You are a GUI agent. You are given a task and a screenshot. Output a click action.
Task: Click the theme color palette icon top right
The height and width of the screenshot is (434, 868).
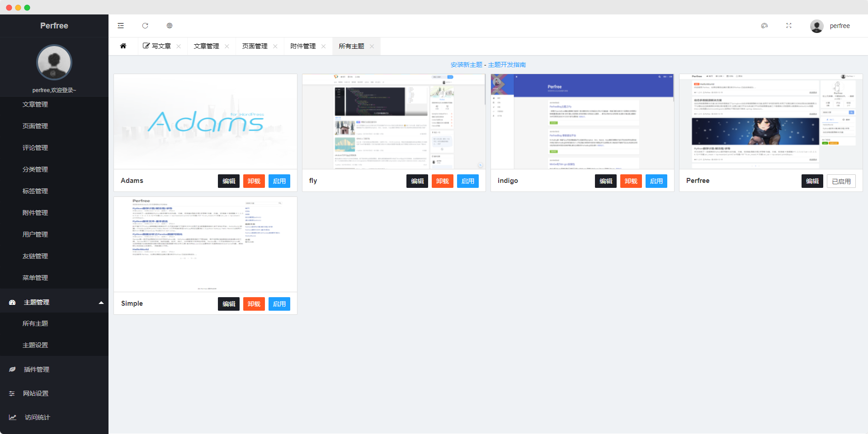click(764, 26)
